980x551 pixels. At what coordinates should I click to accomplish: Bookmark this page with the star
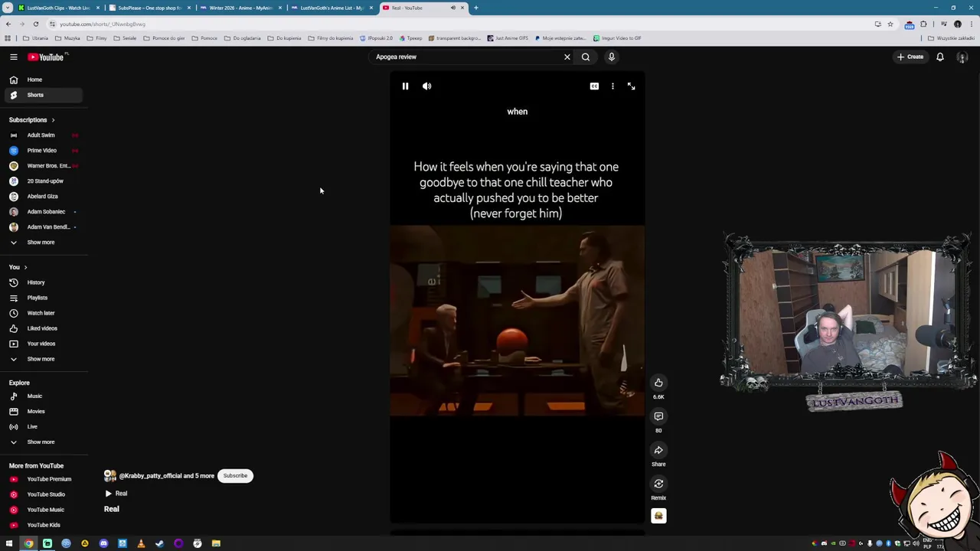pyautogui.click(x=890, y=24)
